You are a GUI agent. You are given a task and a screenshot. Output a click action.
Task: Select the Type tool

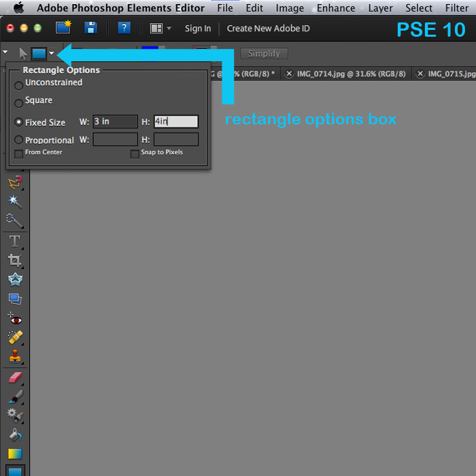(14, 241)
